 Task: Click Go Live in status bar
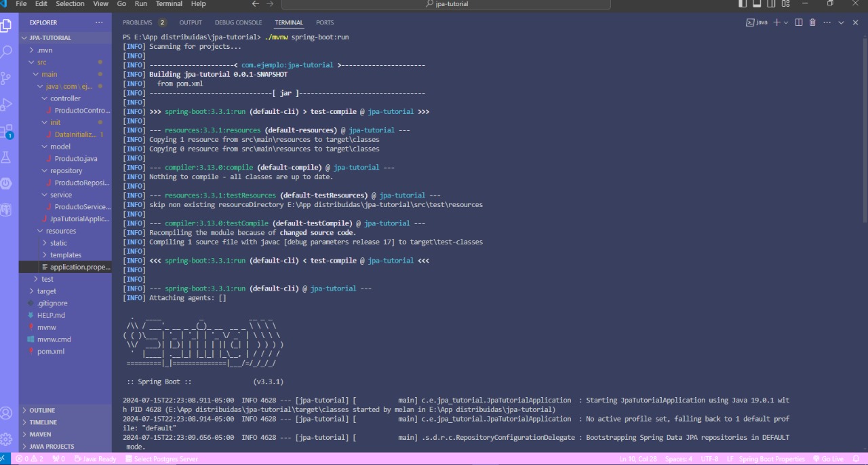[827, 459]
